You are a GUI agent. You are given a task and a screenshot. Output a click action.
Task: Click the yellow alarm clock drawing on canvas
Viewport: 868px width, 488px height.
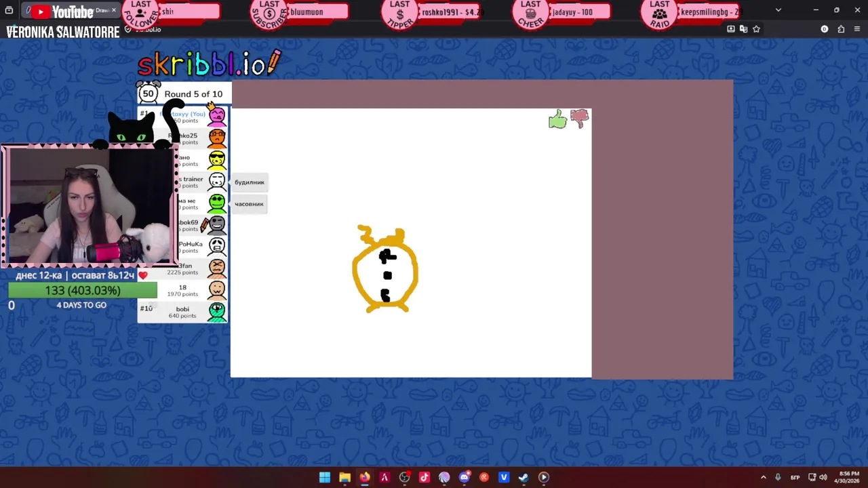(385, 268)
